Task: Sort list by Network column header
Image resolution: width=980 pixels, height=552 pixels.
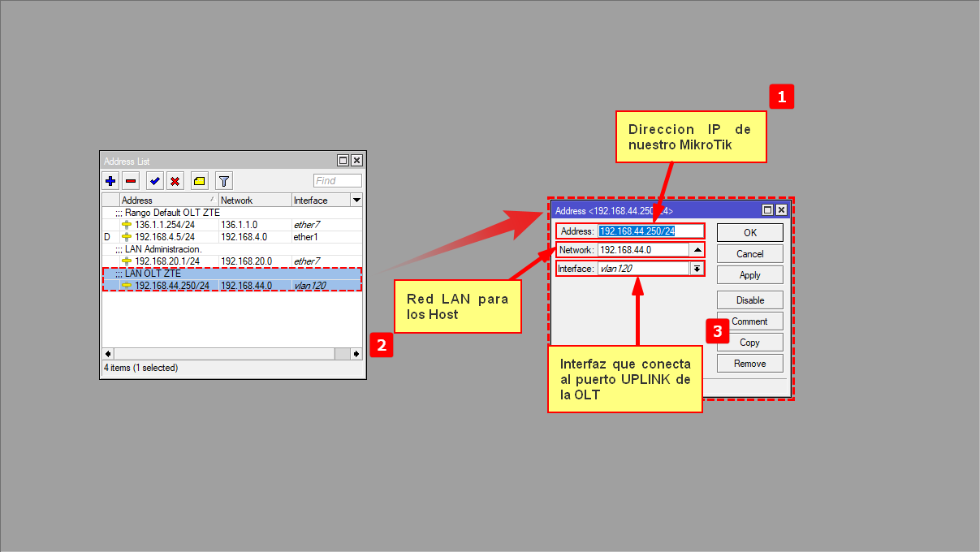Action: tap(254, 200)
